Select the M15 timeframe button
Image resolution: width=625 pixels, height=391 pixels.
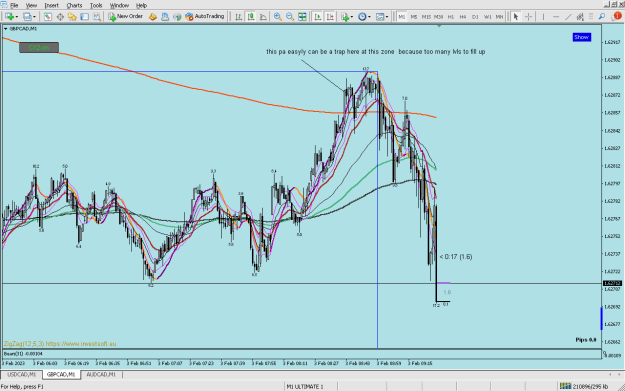426,17
